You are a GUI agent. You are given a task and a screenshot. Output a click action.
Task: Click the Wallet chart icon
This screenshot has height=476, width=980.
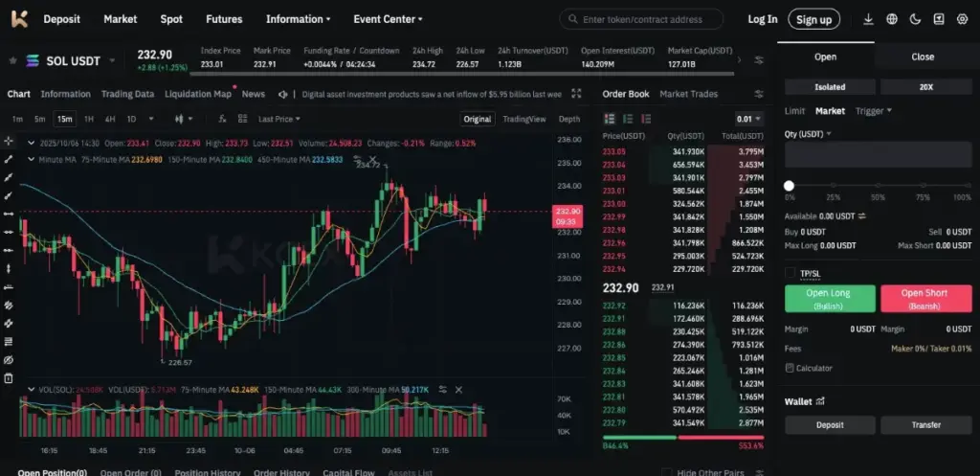[x=820, y=401]
